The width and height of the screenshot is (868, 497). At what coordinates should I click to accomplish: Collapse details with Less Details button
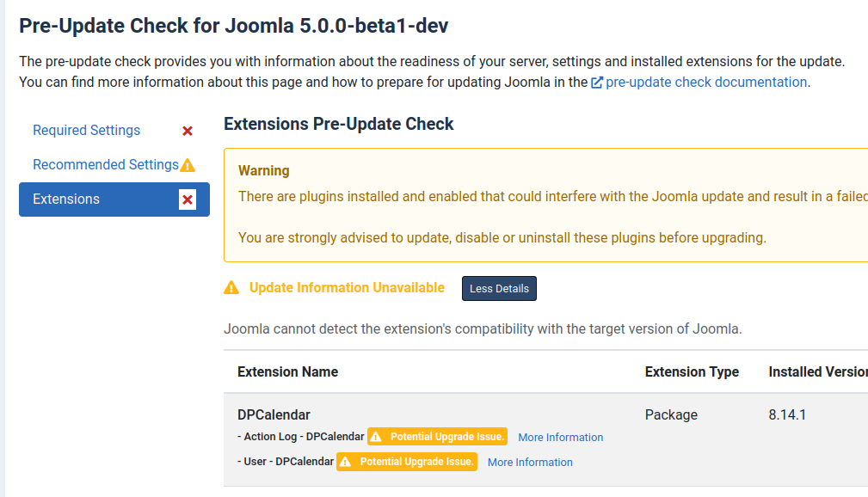[499, 288]
